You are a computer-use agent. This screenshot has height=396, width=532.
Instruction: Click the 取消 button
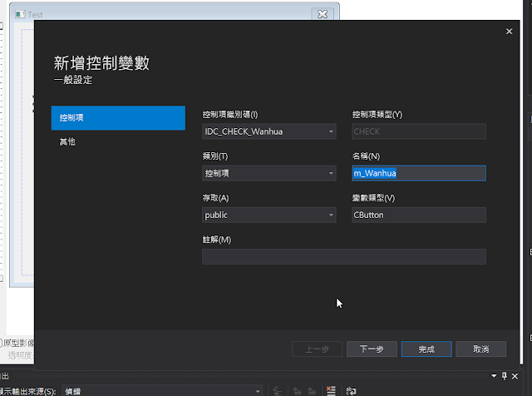coord(480,349)
